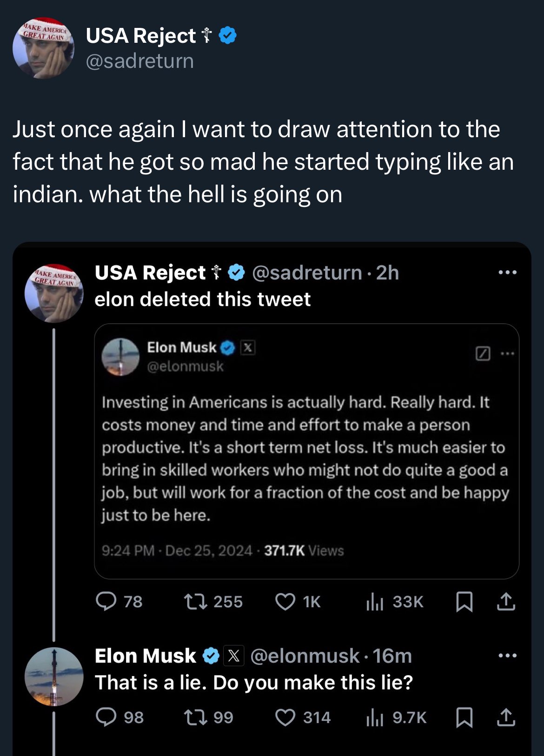
Task: Share the 'elon deleted this tweet' post
Action: (506, 602)
